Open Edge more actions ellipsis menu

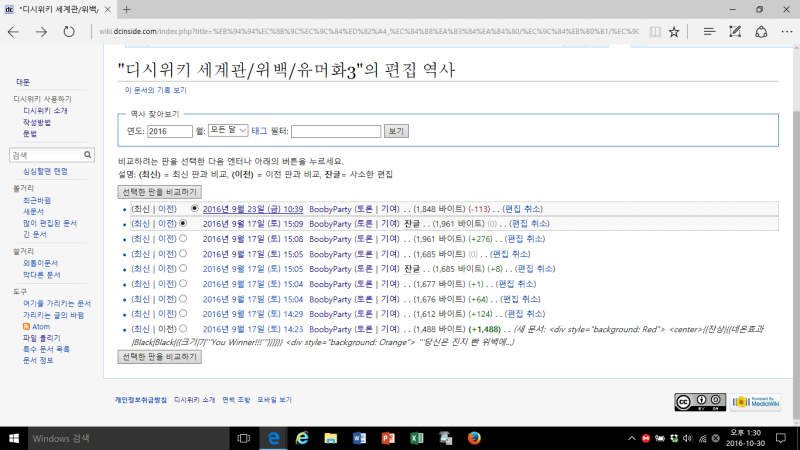(787, 32)
